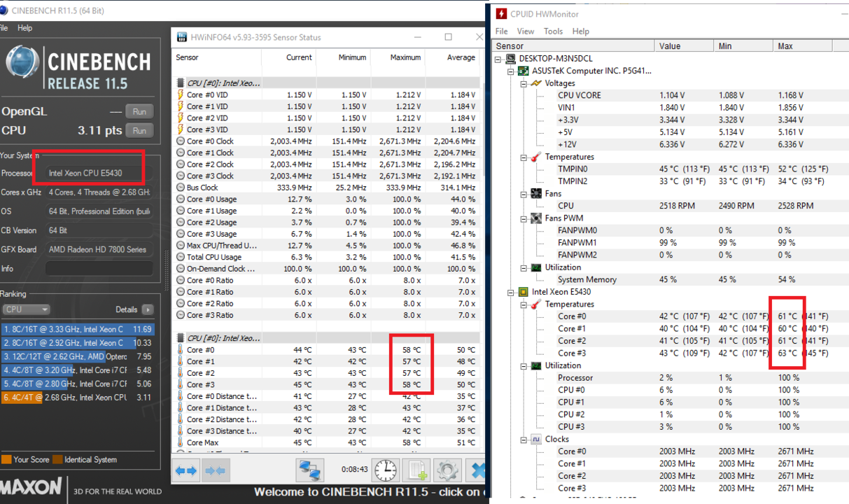
Task: Click the clock reset-timer icon in HWiNFO
Action: pyautogui.click(x=385, y=470)
